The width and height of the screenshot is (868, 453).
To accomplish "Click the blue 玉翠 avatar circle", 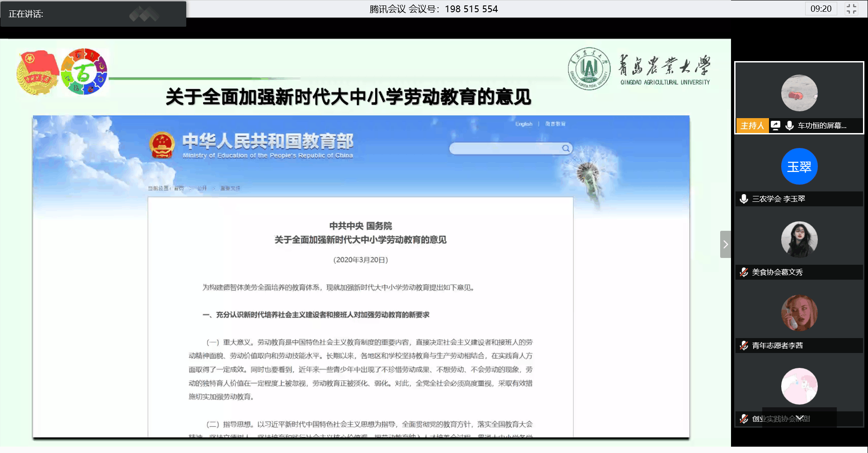I will pyautogui.click(x=799, y=167).
